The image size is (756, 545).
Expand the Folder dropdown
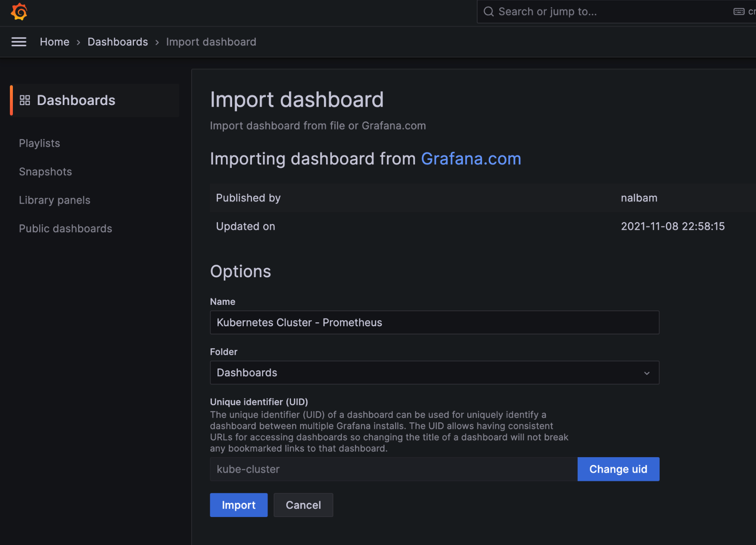click(435, 373)
